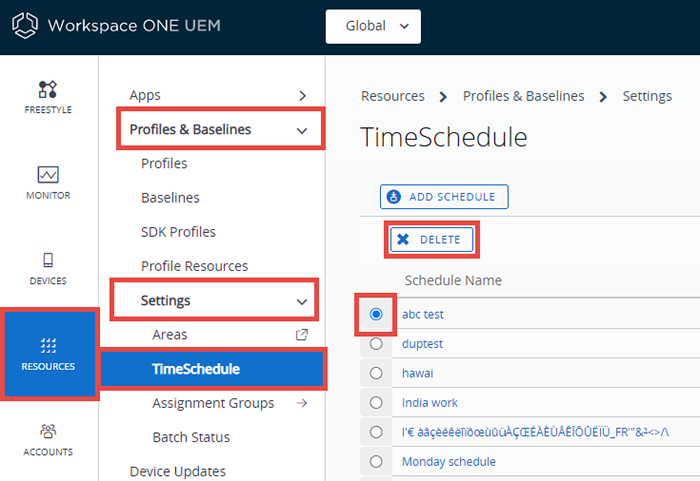The height and width of the screenshot is (481, 700).
Task: Open the hawai schedule link
Action: coord(417,373)
